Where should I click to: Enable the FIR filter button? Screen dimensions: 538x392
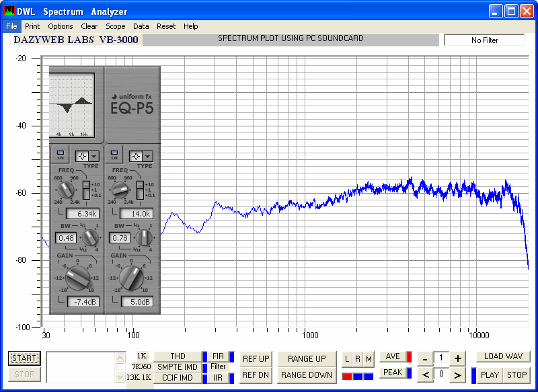coord(218,356)
